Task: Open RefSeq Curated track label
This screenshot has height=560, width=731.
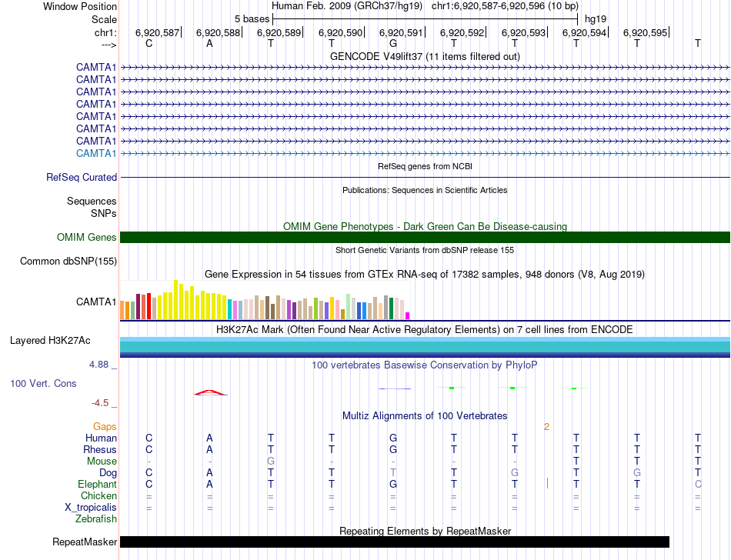Action: coord(81,177)
